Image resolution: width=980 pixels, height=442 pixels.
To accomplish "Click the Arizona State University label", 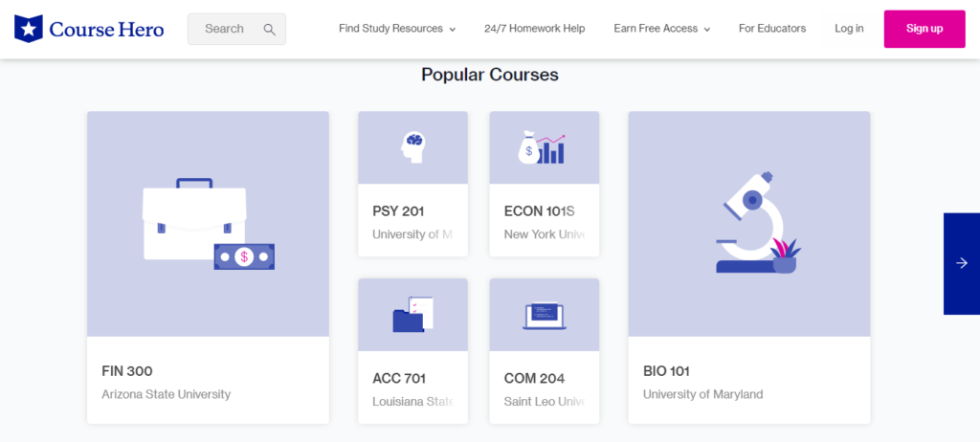I will pos(166,394).
